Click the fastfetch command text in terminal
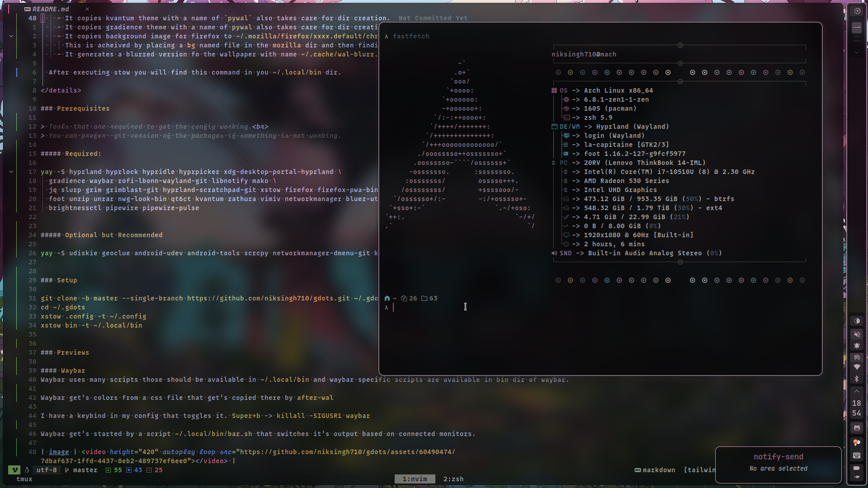 [411, 36]
